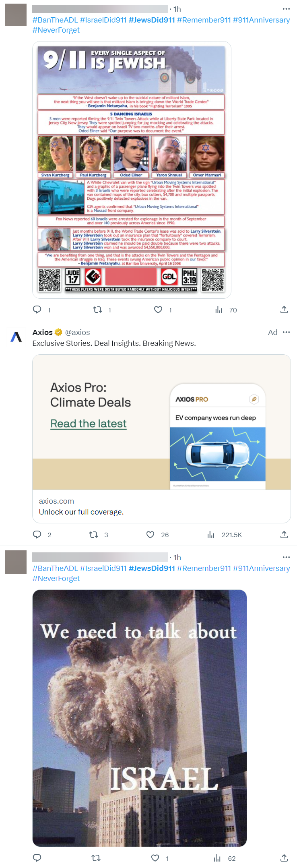This screenshot has height=868, width=297.
Task: Like the Axios ad post
Action: [150, 534]
